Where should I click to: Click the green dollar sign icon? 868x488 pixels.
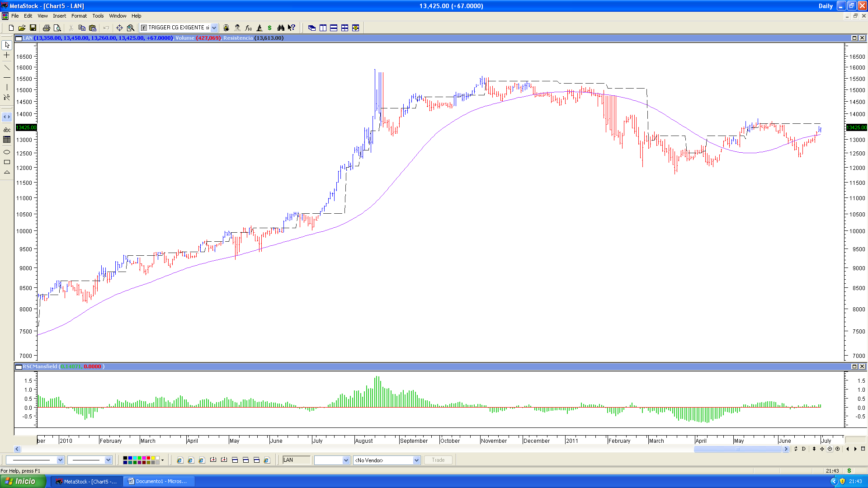[270, 28]
